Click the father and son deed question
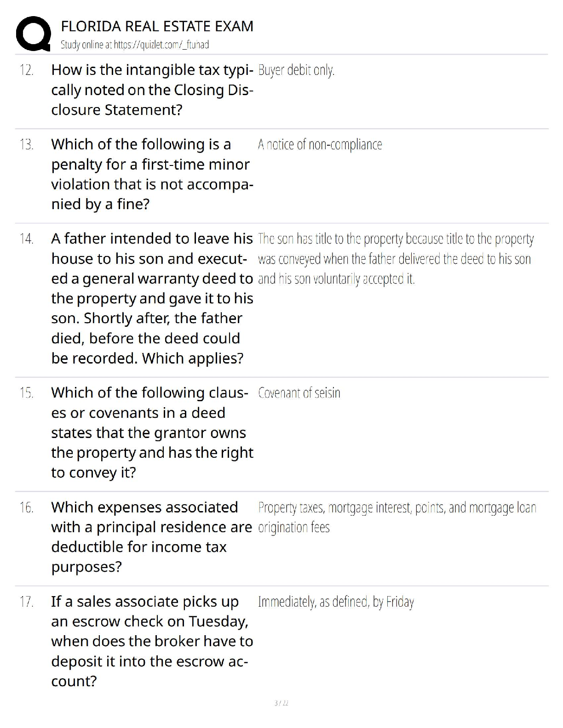This screenshot has width=563, height=728. tap(152, 298)
